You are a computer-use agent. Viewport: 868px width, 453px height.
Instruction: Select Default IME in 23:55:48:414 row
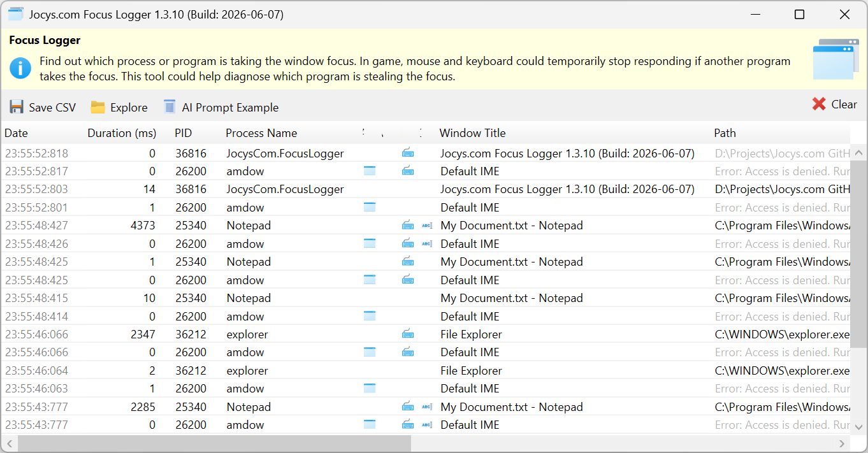point(470,316)
